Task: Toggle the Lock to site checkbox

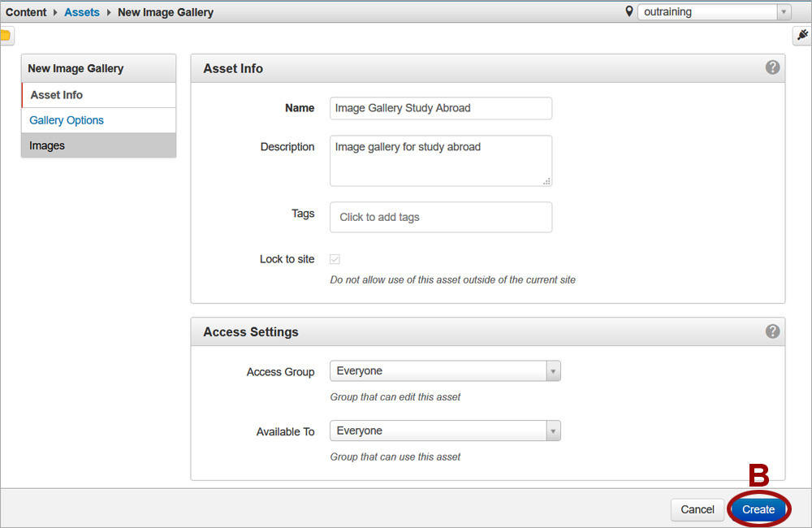Action: (x=335, y=259)
